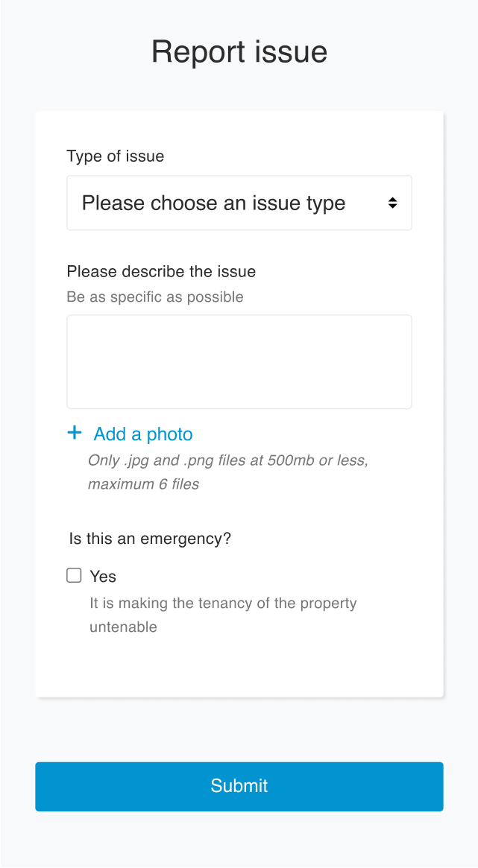The height and width of the screenshot is (868, 478).
Task: Click the 'Yes' label next to the checkbox
Action: coord(103,576)
